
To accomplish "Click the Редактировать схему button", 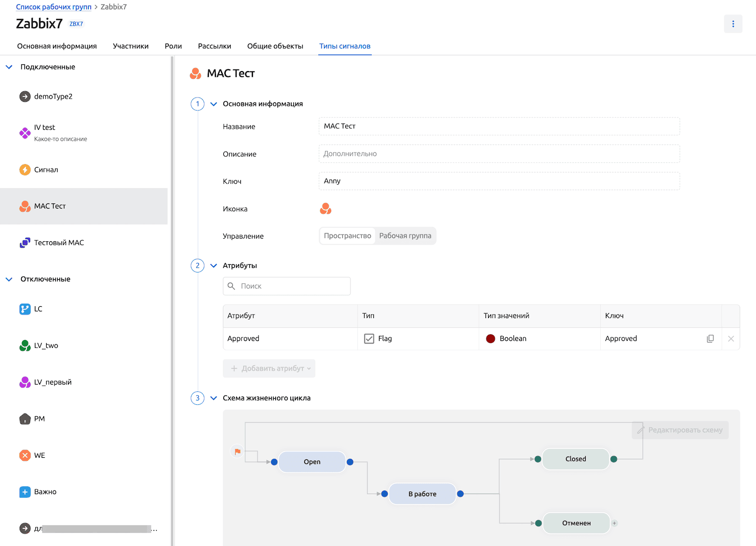I will [x=680, y=430].
